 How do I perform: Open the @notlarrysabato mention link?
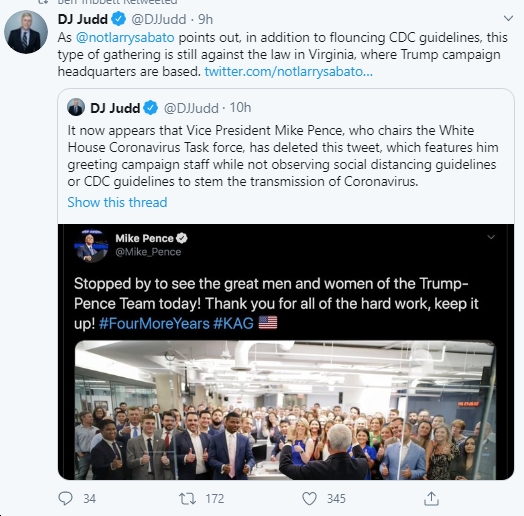point(125,37)
